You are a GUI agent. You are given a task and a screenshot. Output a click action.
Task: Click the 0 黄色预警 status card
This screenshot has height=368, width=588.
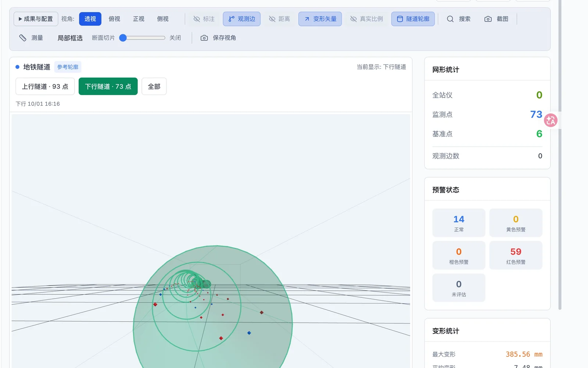click(x=516, y=223)
